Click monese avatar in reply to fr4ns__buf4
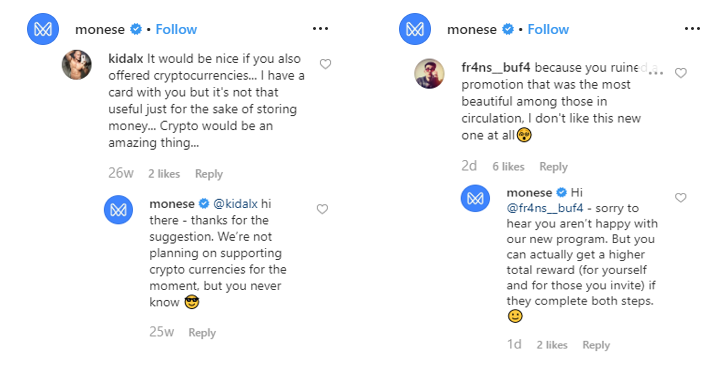The width and height of the screenshot is (713, 367). click(x=475, y=198)
